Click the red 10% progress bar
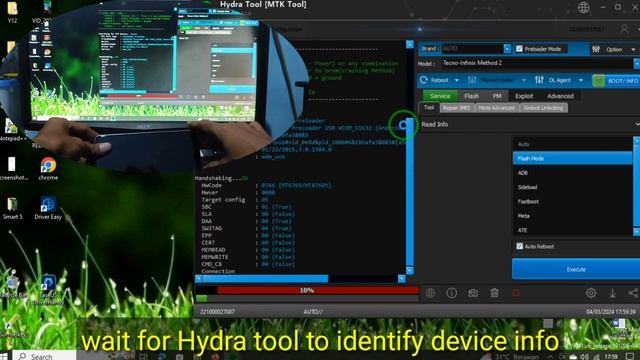The width and height of the screenshot is (640, 360). pyautogui.click(x=318, y=290)
